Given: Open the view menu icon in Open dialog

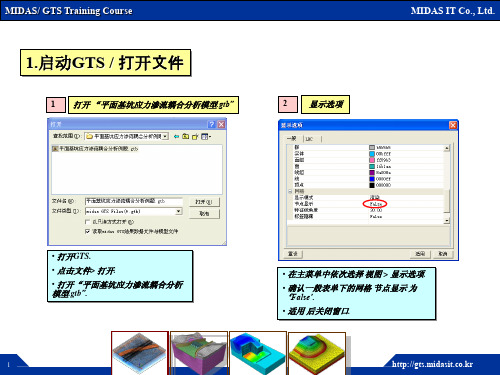Looking at the screenshot, I should click(206, 136).
